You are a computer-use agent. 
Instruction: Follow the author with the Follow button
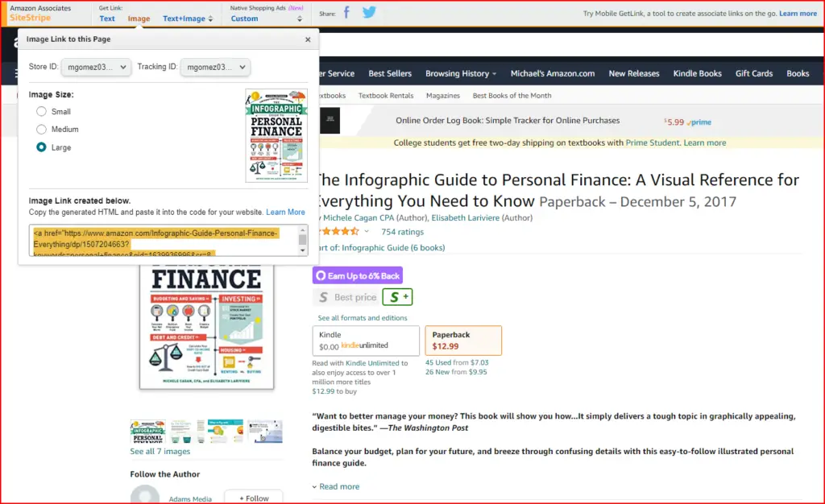tap(254, 498)
